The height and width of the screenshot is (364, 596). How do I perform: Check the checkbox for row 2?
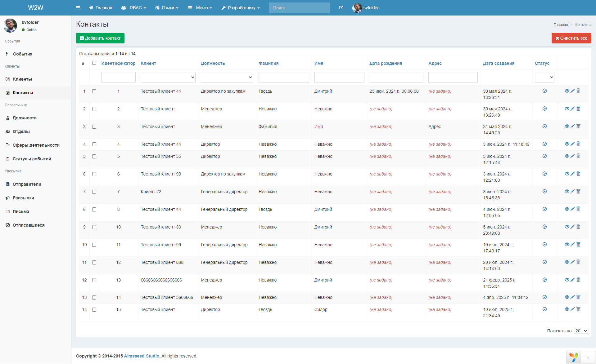pos(94,109)
